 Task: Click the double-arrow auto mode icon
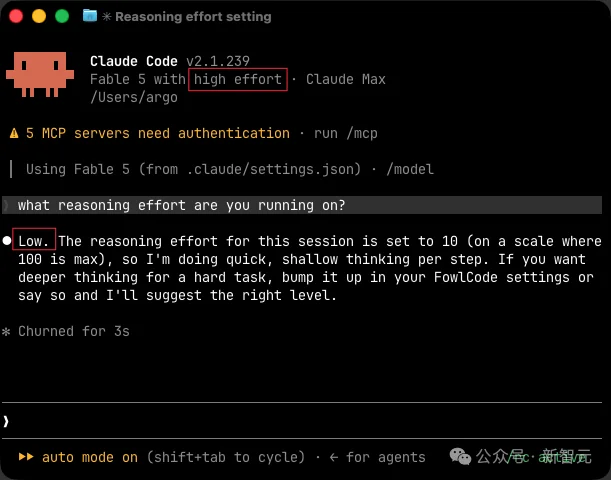point(26,457)
